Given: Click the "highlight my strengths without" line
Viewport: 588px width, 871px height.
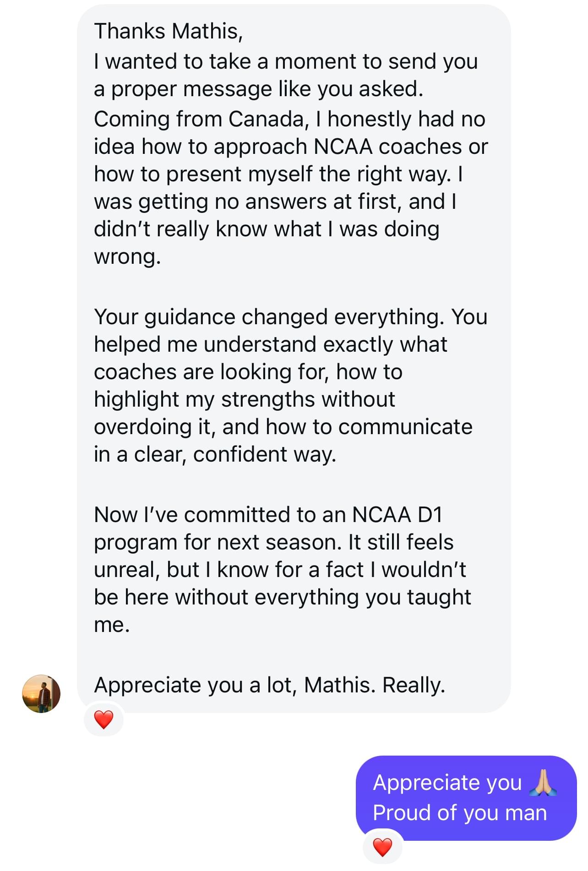Looking at the screenshot, I should pyautogui.click(x=244, y=399).
